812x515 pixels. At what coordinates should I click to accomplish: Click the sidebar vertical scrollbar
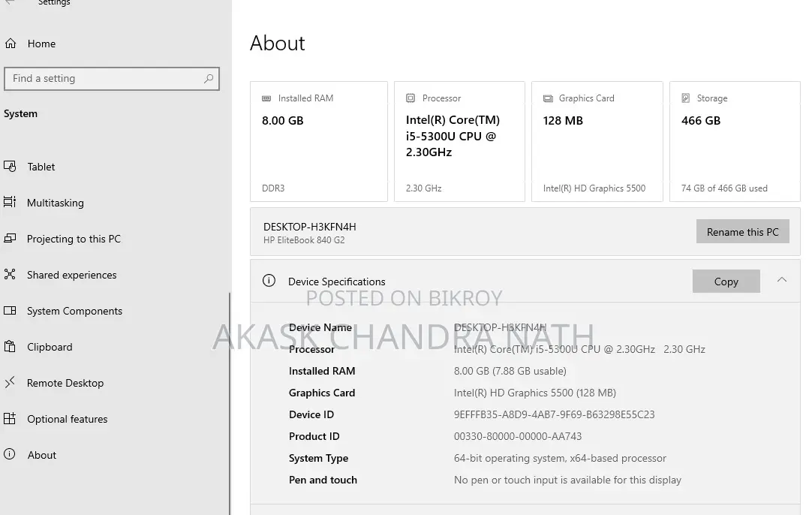point(230,404)
